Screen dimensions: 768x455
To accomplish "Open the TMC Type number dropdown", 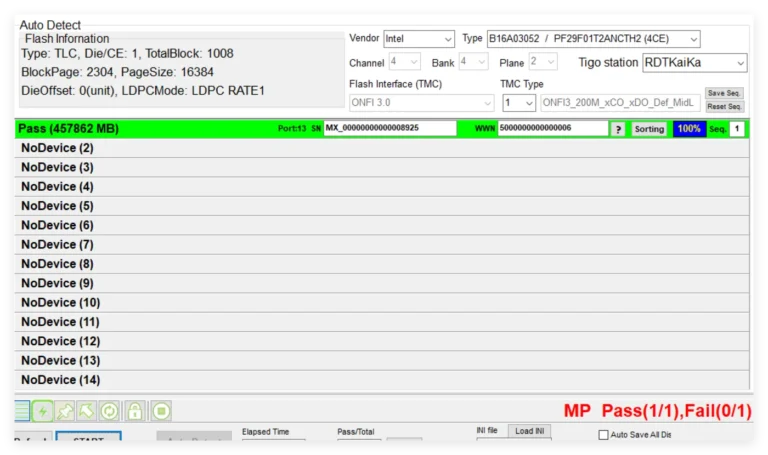I will coord(519,103).
